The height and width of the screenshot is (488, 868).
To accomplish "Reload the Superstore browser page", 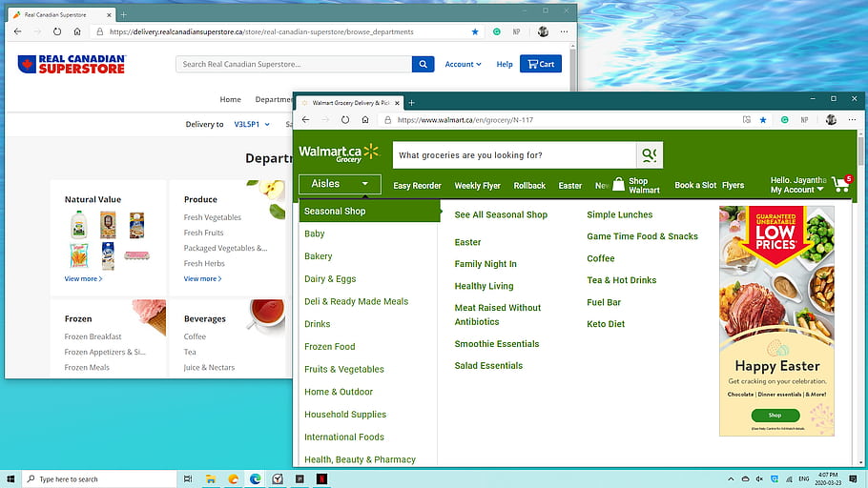I will click(57, 31).
